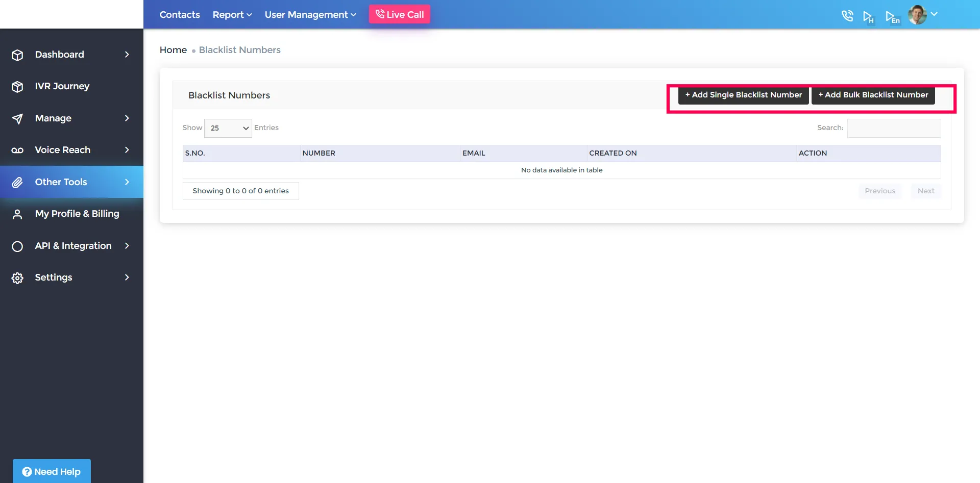Image resolution: width=980 pixels, height=483 pixels.
Task: Sort by the CREATED ON column header
Action: pyautogui.click(x=692, y=153)
